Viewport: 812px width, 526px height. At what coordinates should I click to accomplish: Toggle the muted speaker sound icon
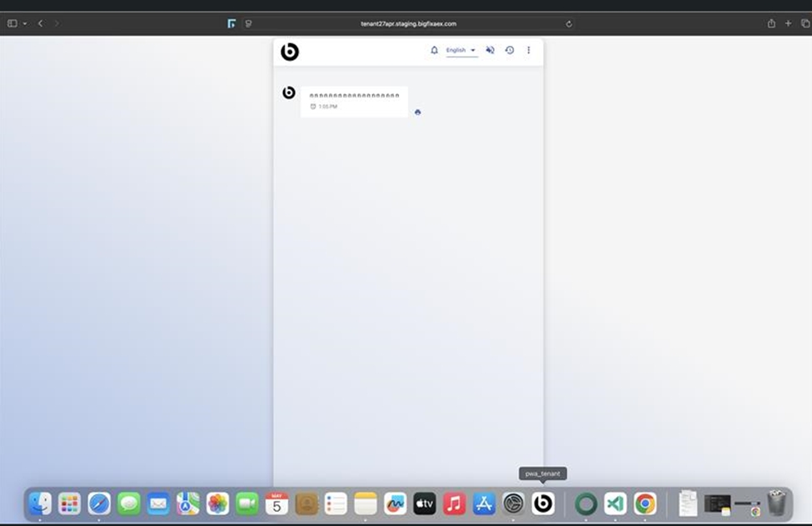click(x=490, y=50)
